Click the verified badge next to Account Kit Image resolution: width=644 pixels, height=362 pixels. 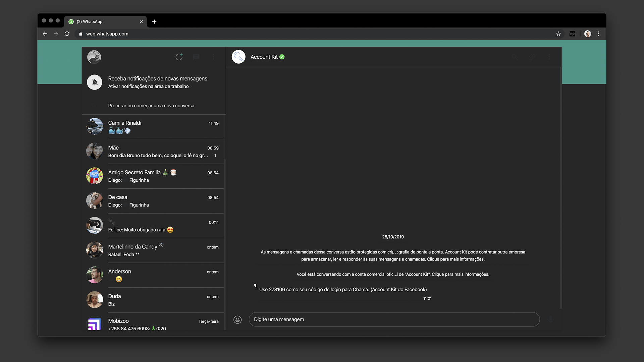coord(282,57)
